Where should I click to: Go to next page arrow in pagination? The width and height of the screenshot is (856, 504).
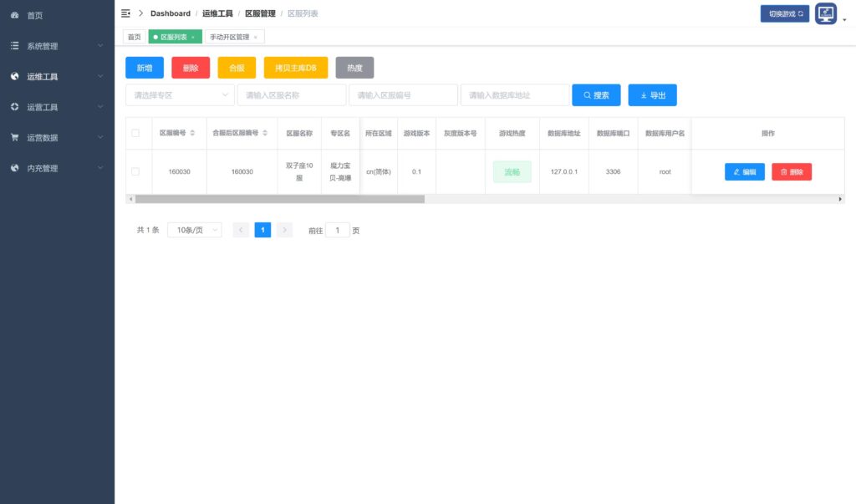point(284,230)
